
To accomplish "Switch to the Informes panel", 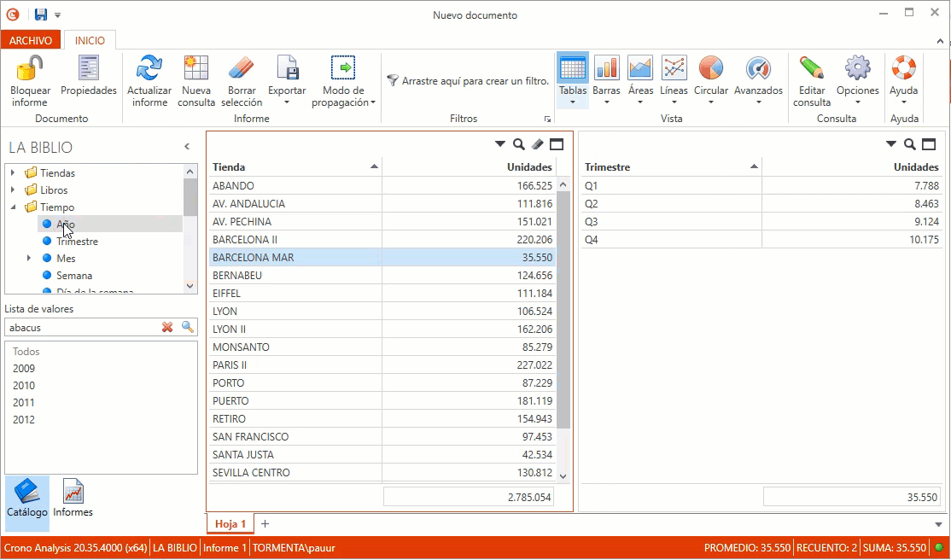I will coord(73,499).
